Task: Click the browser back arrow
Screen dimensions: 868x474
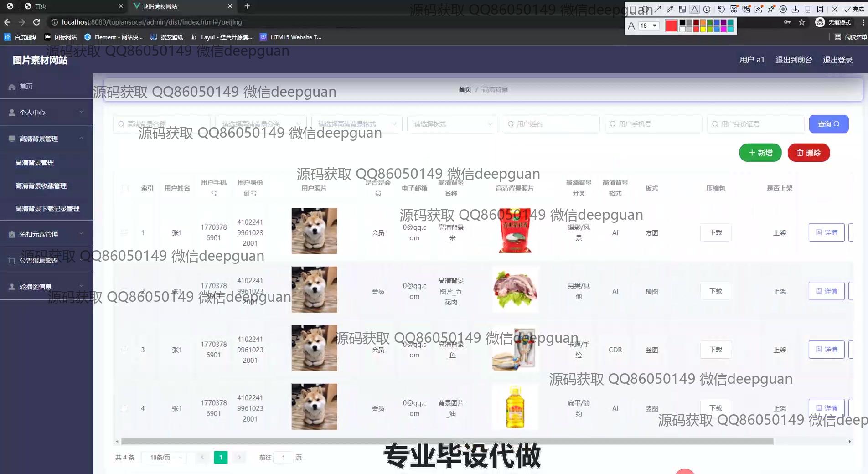Action: [x=7, y=22]
